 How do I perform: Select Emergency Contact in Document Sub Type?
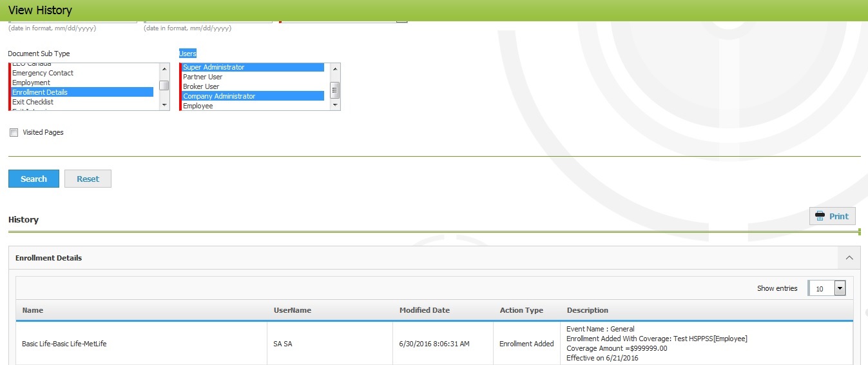[x=43, y=73]
